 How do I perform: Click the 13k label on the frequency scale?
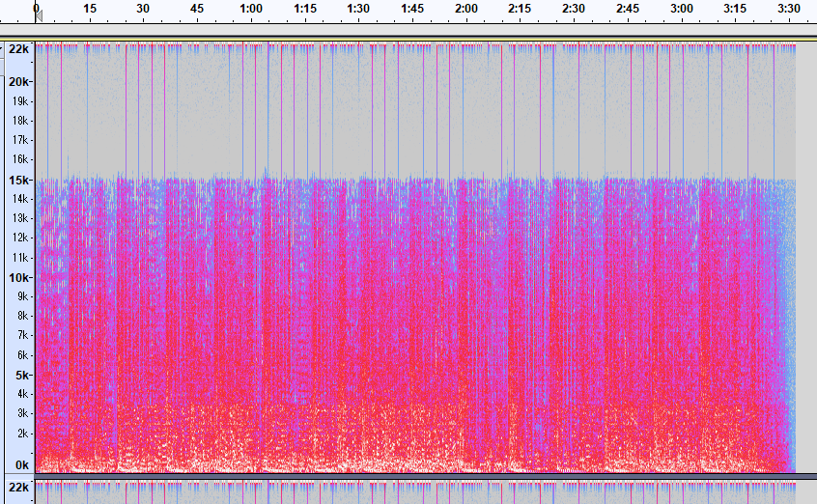click(20, 218)
